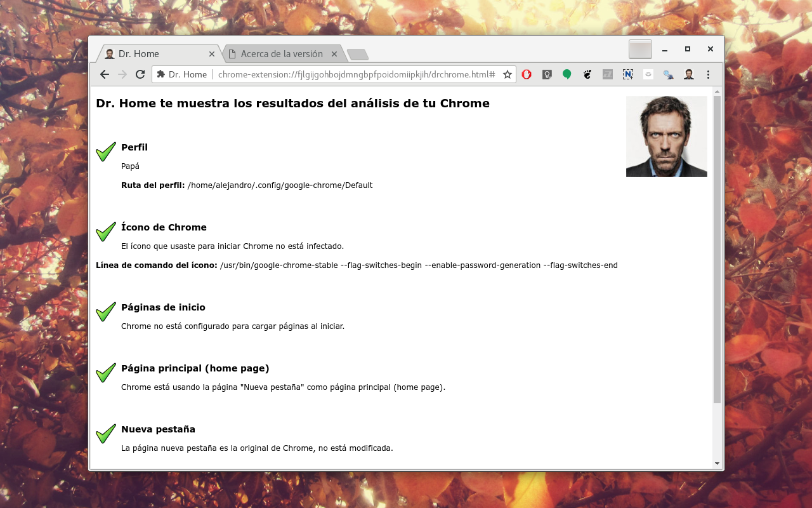Click the green checkmark beside Perfil

pos(106,152)
